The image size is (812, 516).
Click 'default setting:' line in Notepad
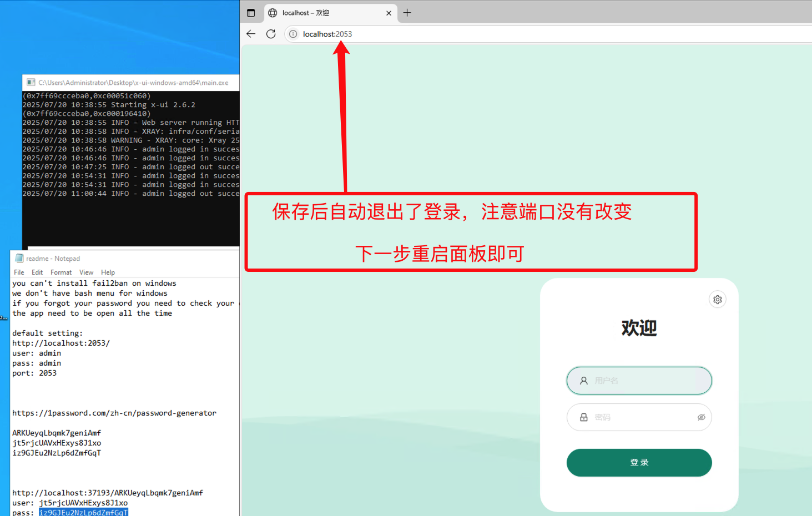coord(48,333)
